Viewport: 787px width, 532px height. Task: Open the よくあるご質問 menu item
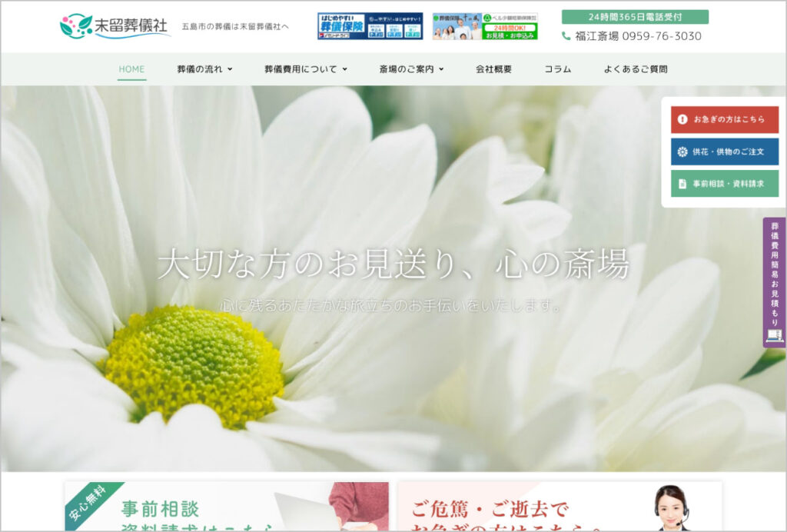tap(635, 69)
